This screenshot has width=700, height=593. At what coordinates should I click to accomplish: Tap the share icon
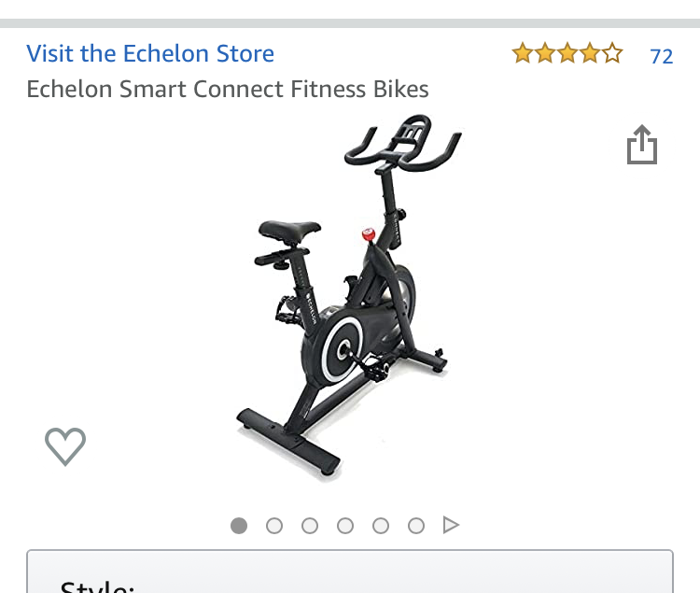[x=642, y=145]
